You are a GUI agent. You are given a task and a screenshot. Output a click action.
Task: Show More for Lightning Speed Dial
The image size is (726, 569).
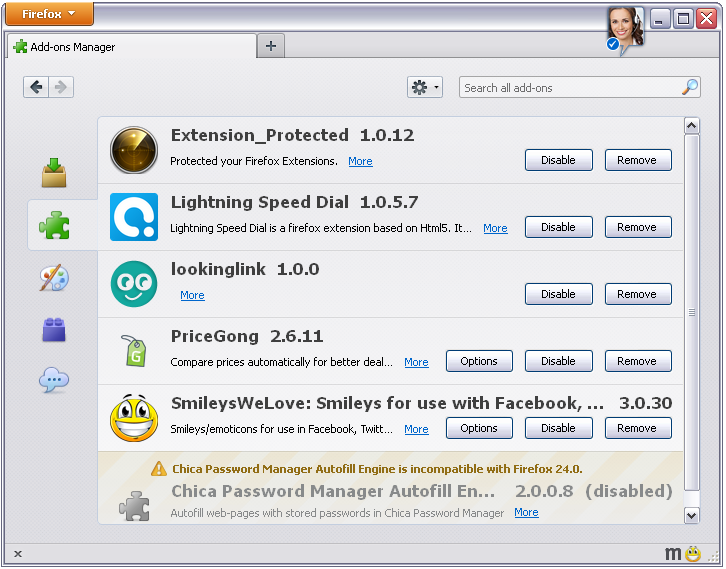pyautogui.click(x=495, y=228)
